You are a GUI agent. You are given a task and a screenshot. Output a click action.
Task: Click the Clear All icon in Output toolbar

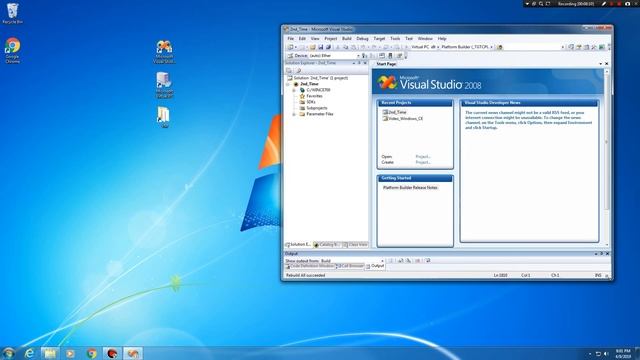[x=418, y=260]
